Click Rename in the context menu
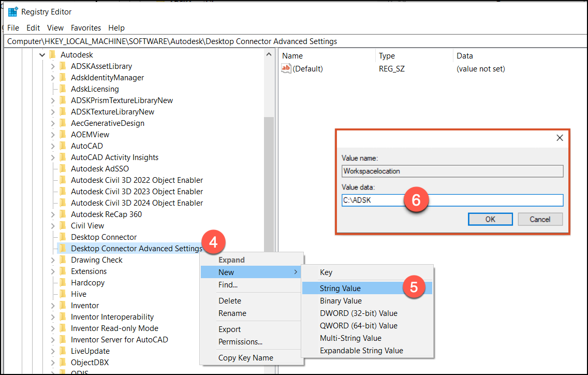 (x=251, y=313)
